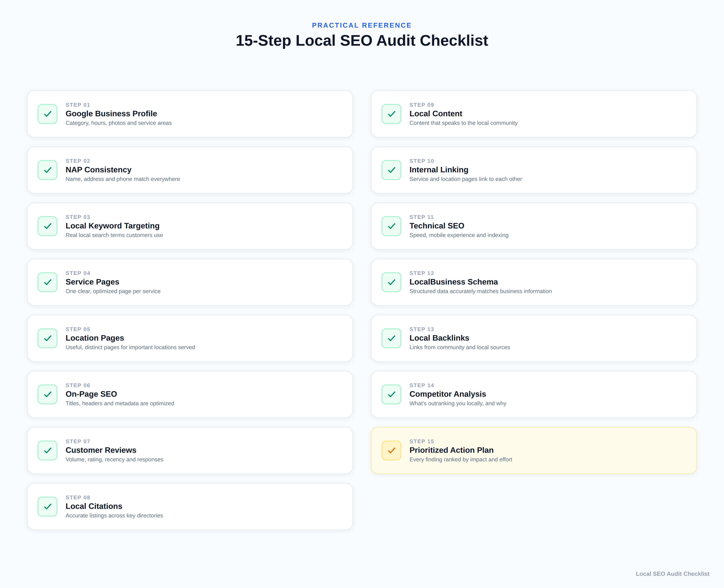Click the Local Citations checkmark icon

pyautogui.click(x=48, y=506)
